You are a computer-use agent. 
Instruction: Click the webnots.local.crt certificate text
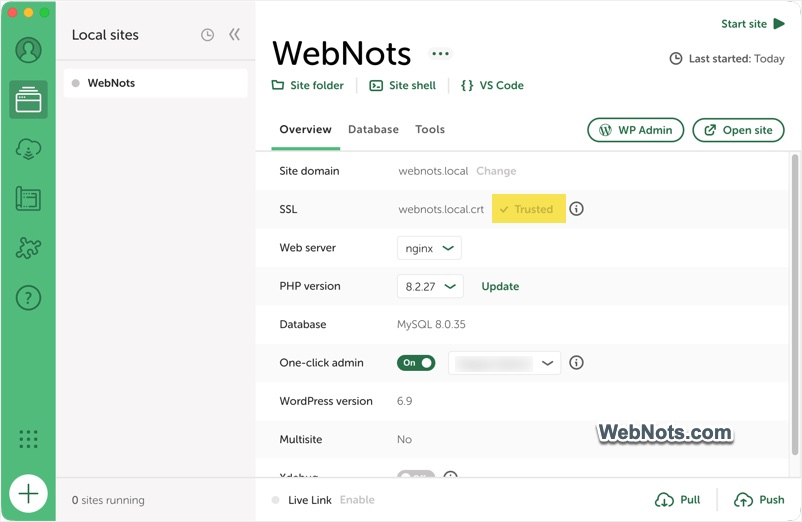[441, 209]
